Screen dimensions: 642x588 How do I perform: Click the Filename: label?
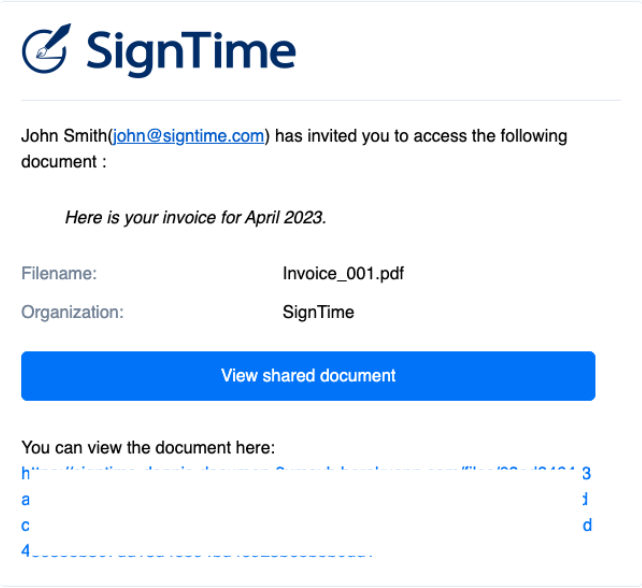click(59, 273)
